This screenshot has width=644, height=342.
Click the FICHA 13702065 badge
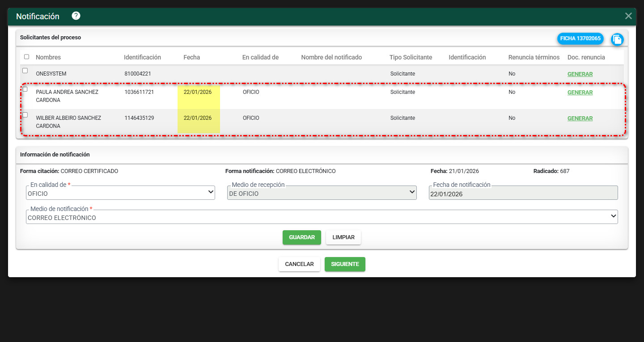tap(580, 38)
